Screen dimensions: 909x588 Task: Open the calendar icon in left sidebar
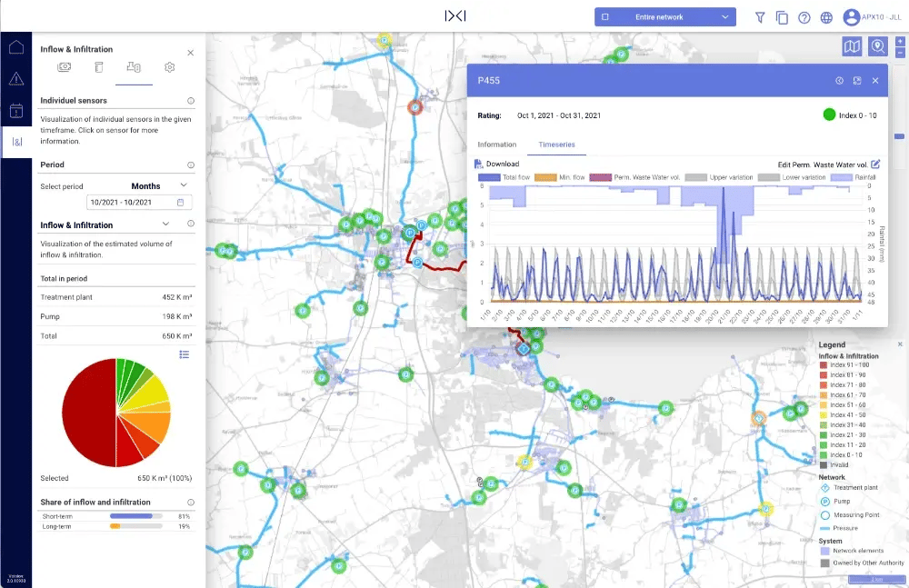pos(16,110)
